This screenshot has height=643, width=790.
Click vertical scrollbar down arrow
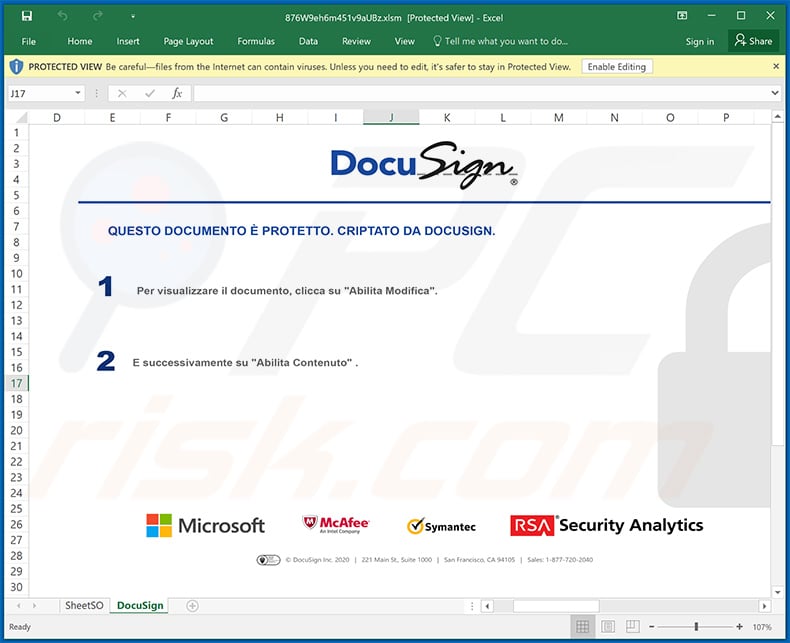pos(778,592)
